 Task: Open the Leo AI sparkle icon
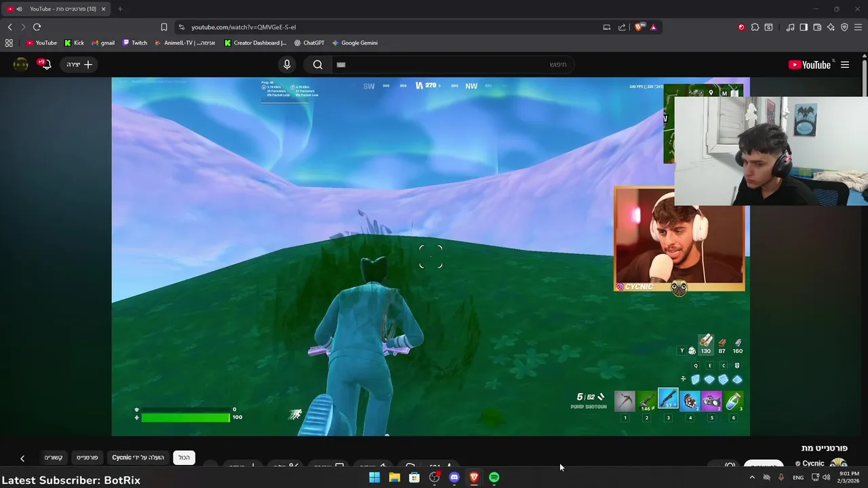coord(831,27)
